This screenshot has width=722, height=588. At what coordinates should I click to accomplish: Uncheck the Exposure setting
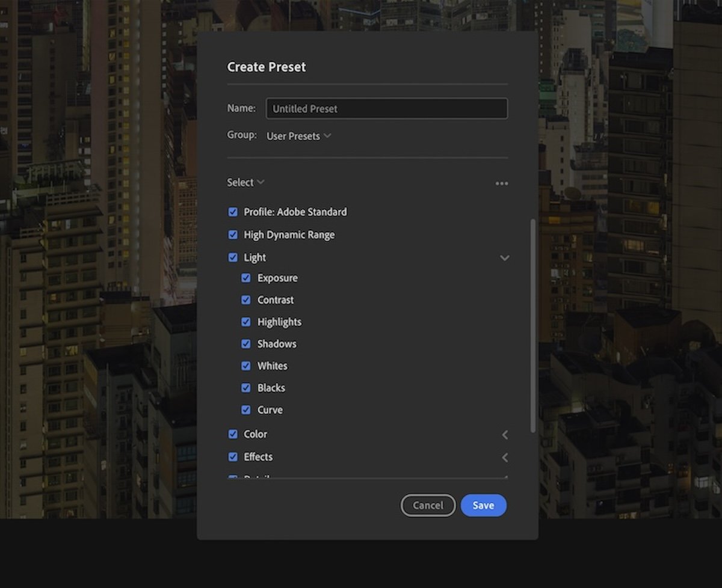[245, 278]
